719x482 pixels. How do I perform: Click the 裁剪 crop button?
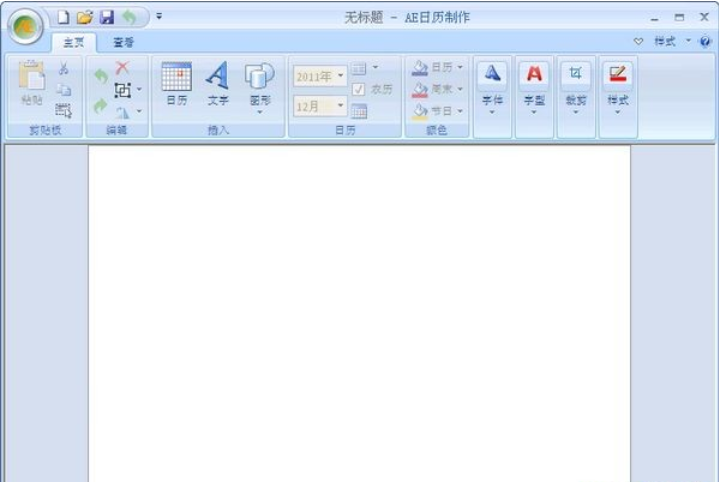pyautogui.click(x=576, y=88)
